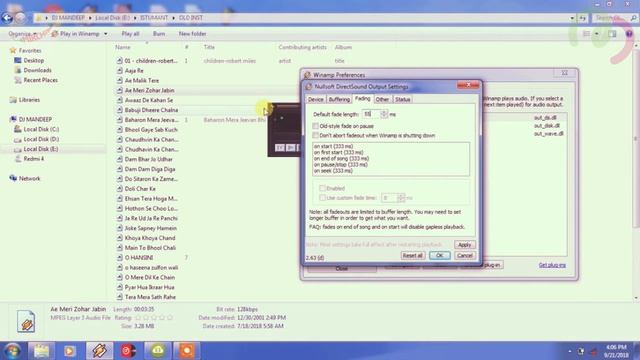This screenshot has height=360, width=640.
Task: Open File Explorer from the taskbar
Action: (41, 351)
